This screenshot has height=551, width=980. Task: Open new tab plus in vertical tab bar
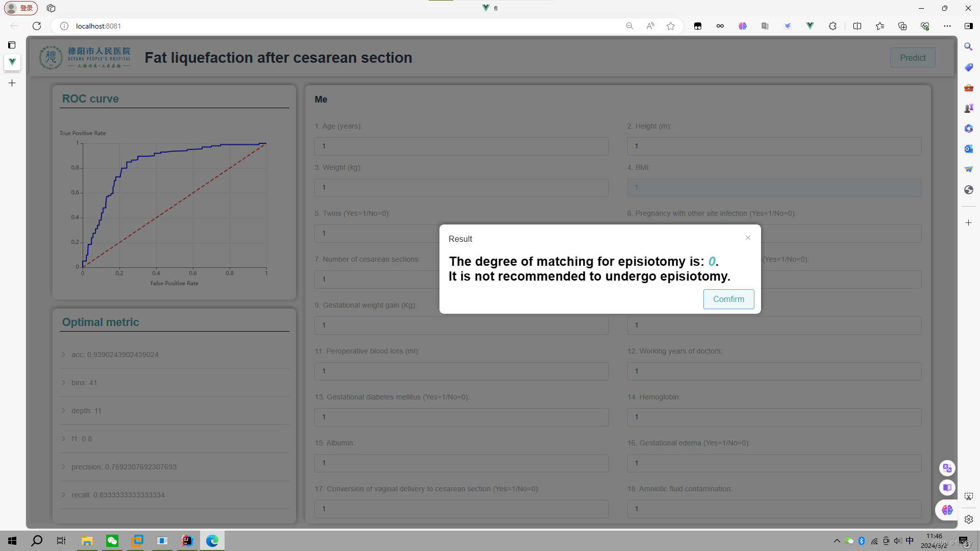(12, 83)
